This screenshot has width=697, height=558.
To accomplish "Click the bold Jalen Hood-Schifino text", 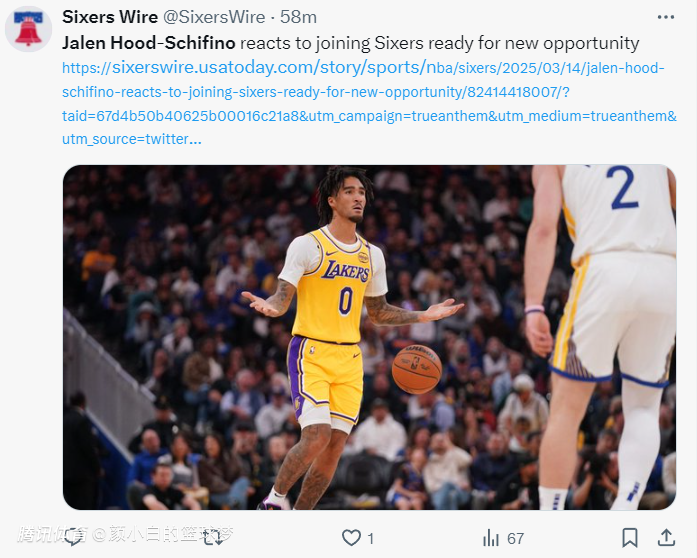I will [149, 43].
